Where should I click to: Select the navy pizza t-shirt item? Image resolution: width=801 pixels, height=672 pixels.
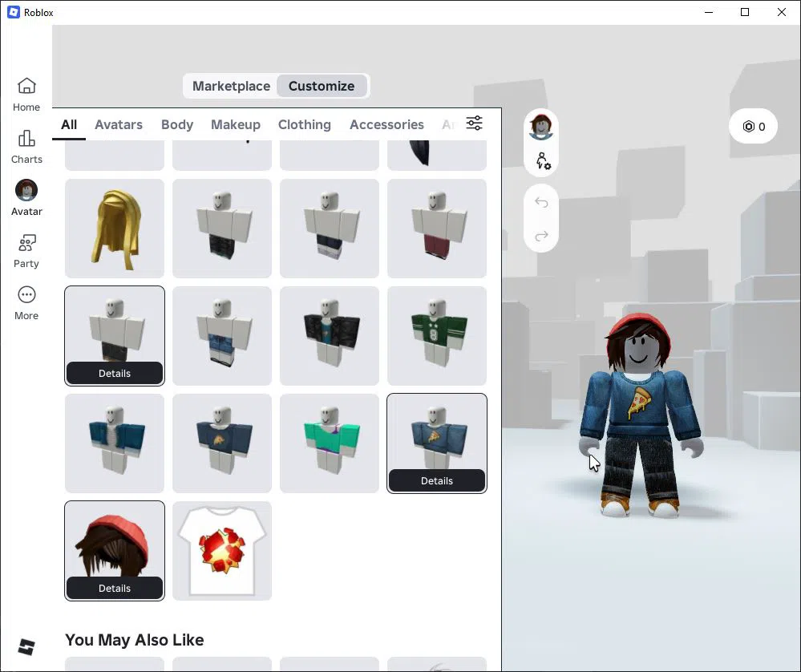[x=222, y=443]
